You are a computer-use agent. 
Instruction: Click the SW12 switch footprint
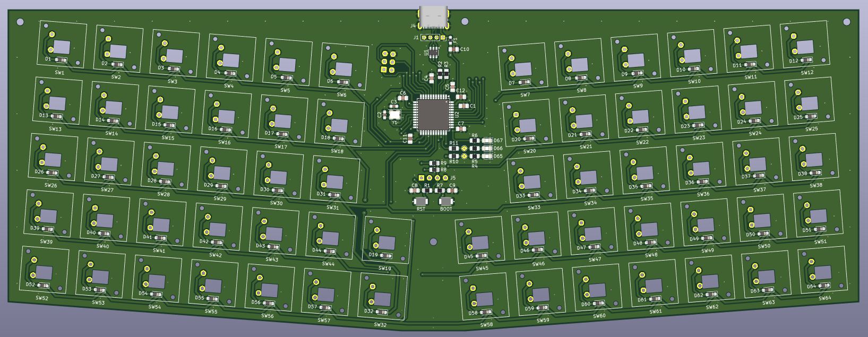[x=805, y=45]
